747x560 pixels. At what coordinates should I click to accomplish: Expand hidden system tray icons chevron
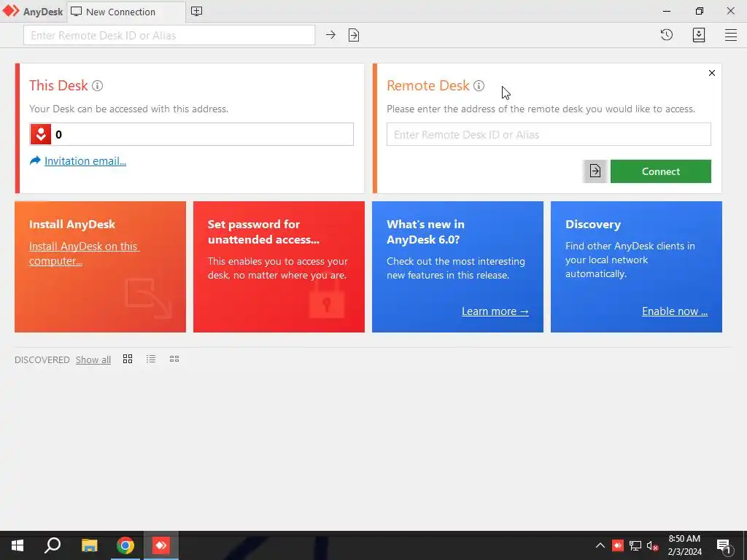600,545
